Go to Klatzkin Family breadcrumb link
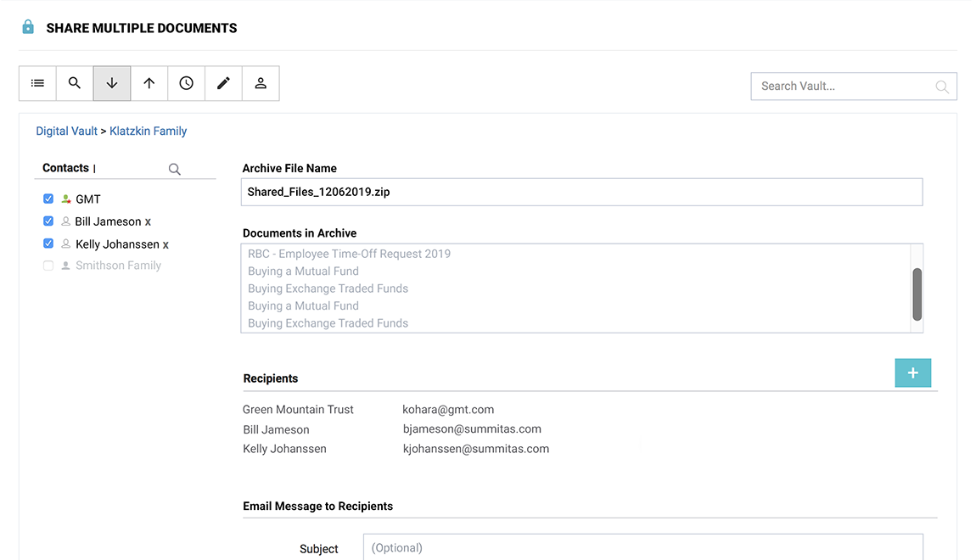976x560 pixels. [149, 131]
